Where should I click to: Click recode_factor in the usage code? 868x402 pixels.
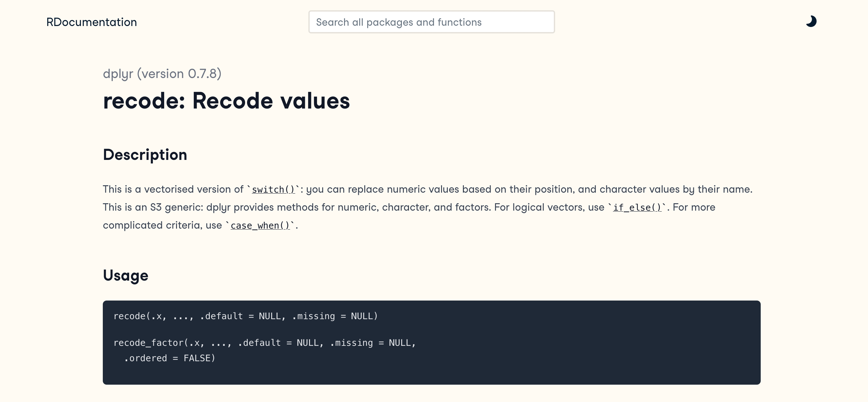click(148, 343)
